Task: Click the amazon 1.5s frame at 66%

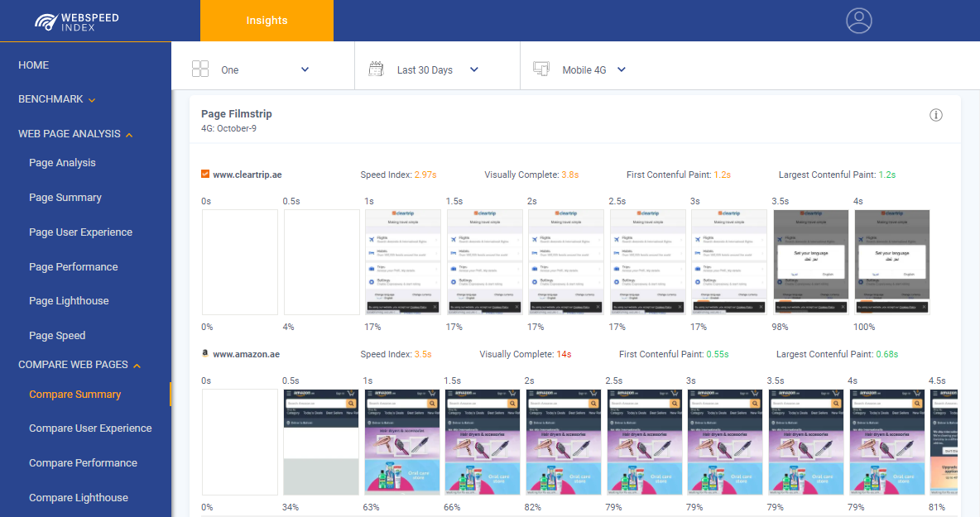Action: 483,442
